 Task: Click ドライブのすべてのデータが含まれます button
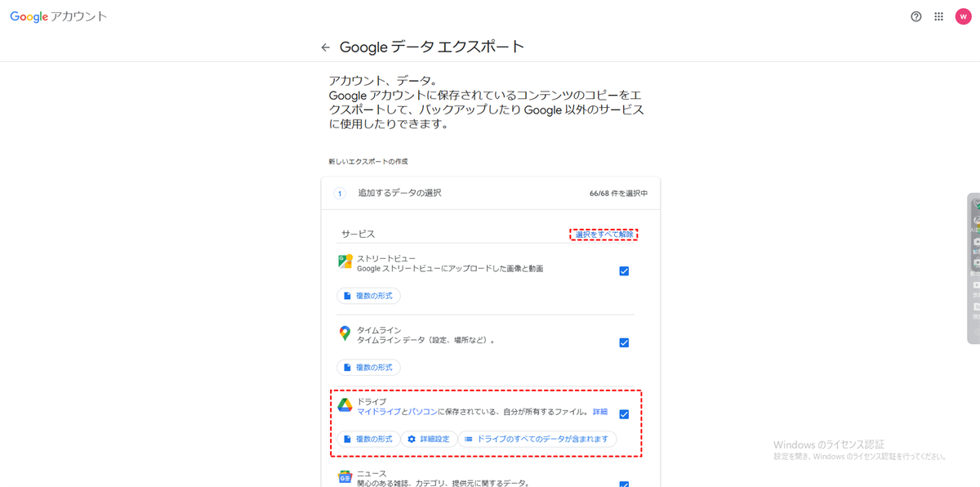[537, 439]
